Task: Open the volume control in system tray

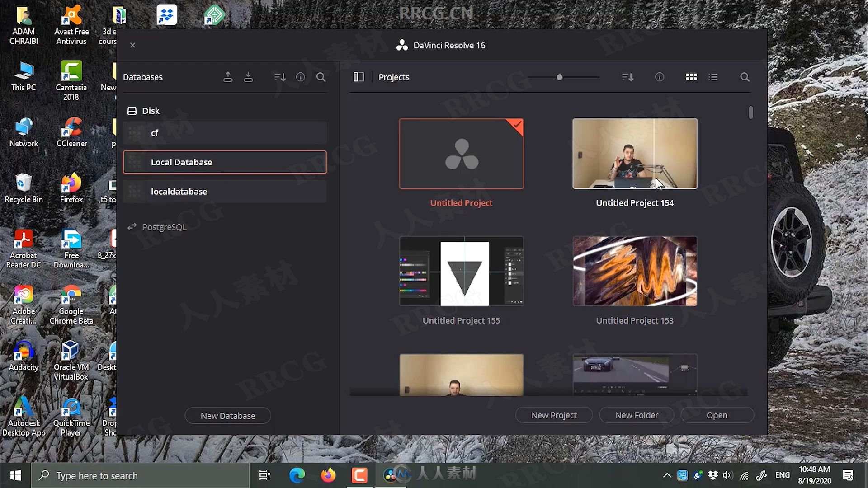Action: pos(727,475)
